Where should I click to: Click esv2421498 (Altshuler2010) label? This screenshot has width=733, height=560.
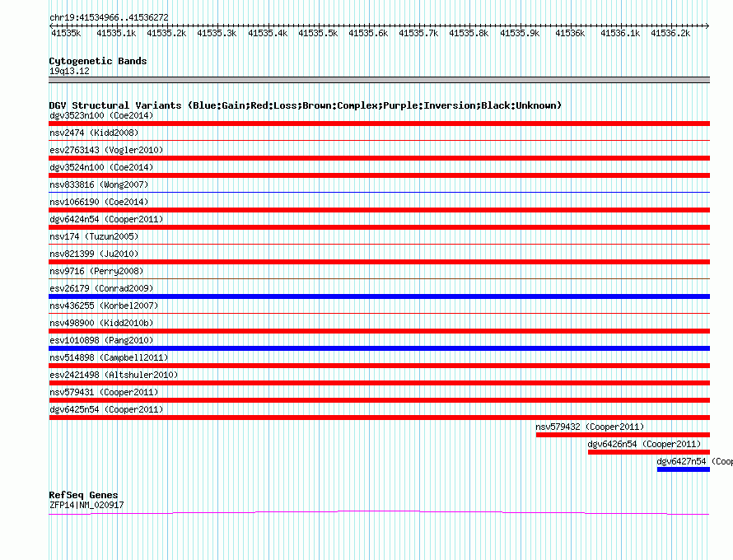(x=114, y=375)
